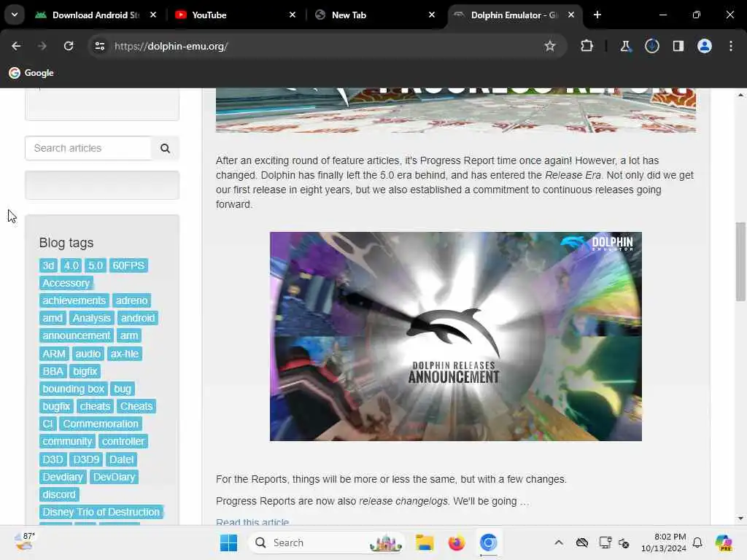Open Windows Start menu
Viewport: 747px width, 560px height.
228,542
